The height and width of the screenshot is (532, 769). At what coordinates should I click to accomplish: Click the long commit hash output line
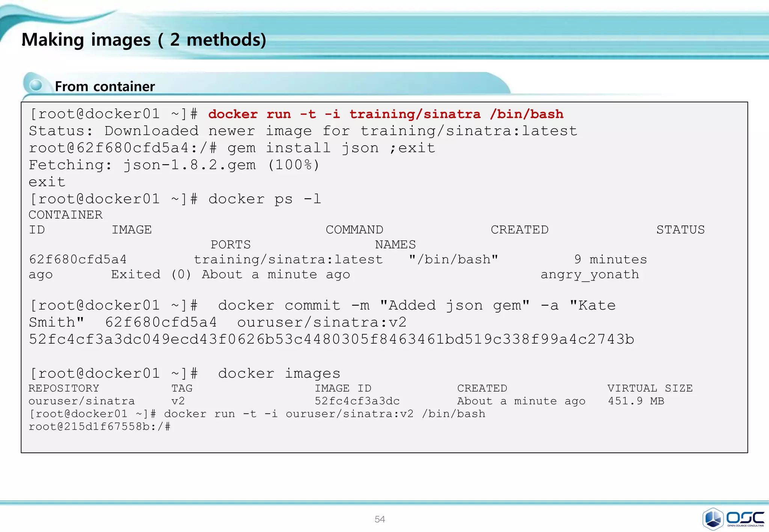pyautogui.click(x=331, y=339)
